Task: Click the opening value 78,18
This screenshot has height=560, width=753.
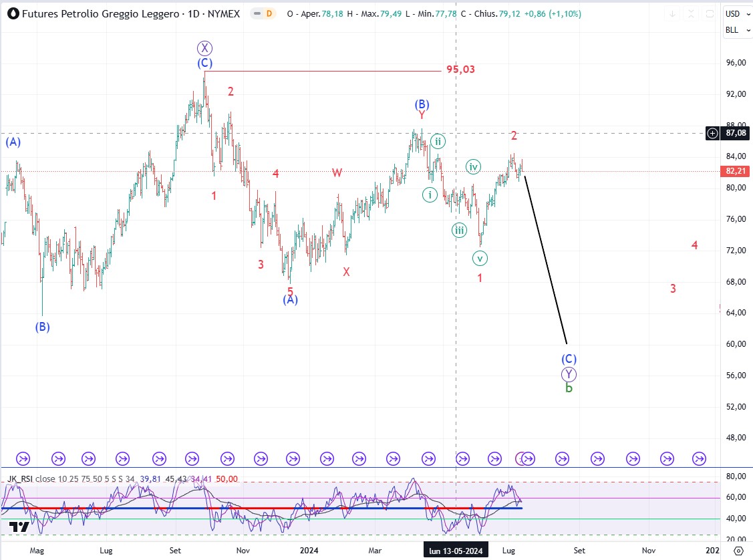Action: click(x=332, y=14)
